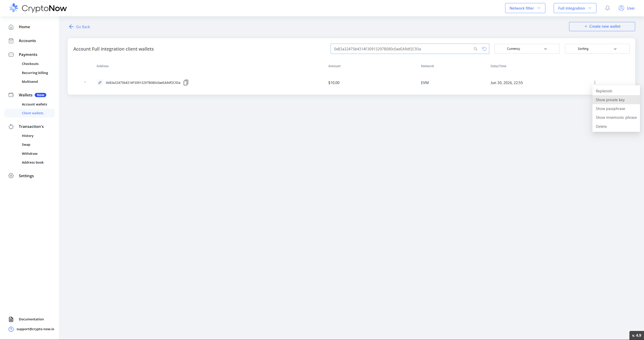Open Checkouts page

(30, 64)
